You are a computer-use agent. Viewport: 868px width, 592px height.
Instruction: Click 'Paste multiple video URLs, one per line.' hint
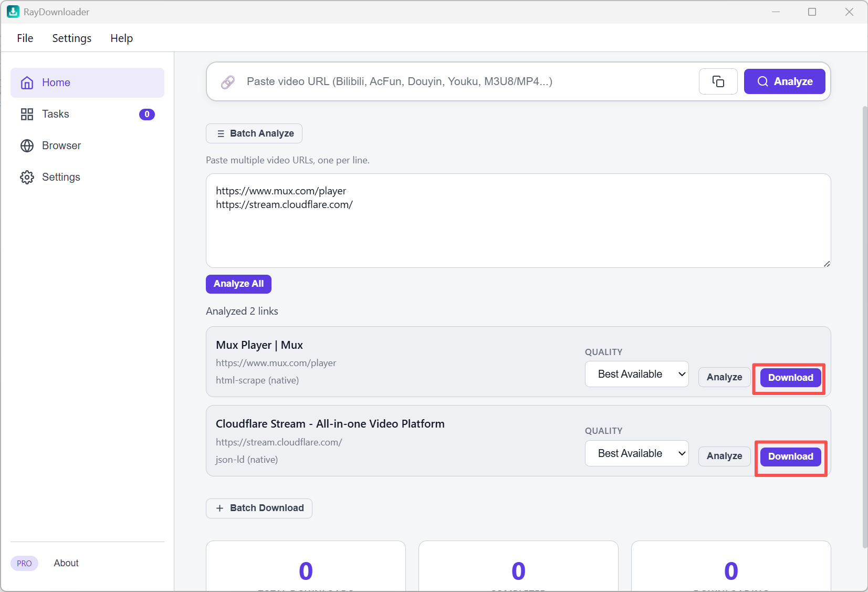click(288, 160)
